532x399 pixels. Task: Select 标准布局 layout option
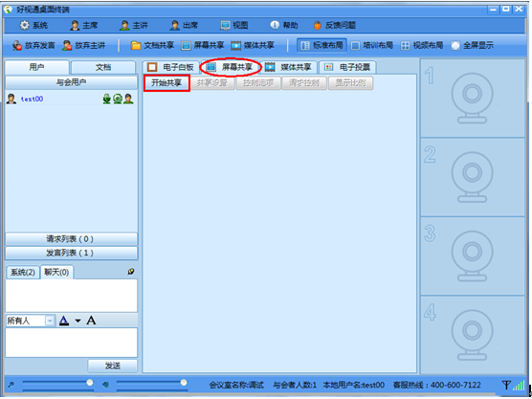[321, 46]
